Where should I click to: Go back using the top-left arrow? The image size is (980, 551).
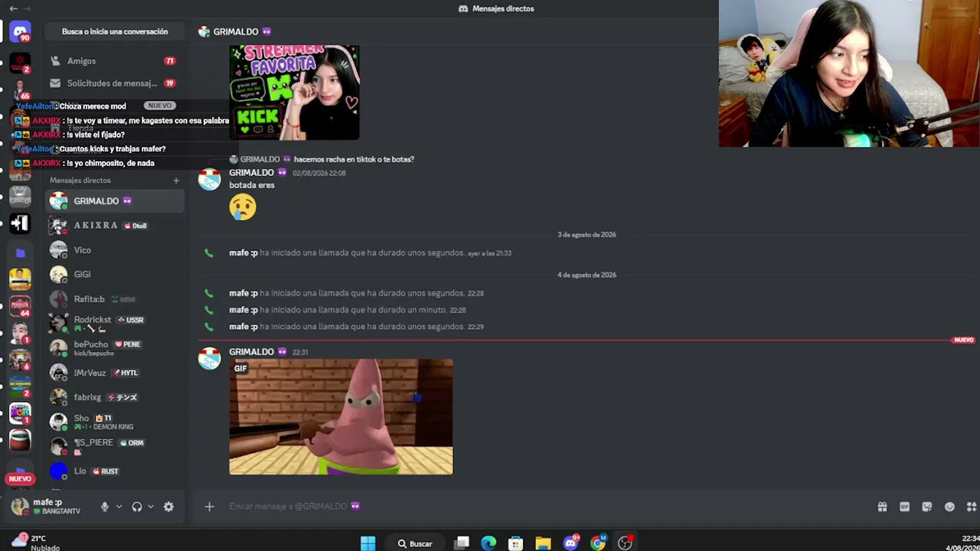click(x=13, y=8)
